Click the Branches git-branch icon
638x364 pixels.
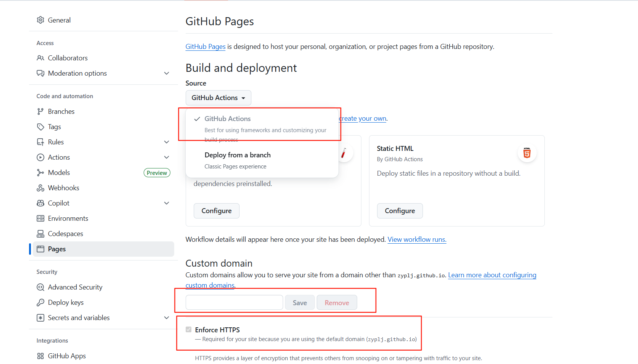40,112
